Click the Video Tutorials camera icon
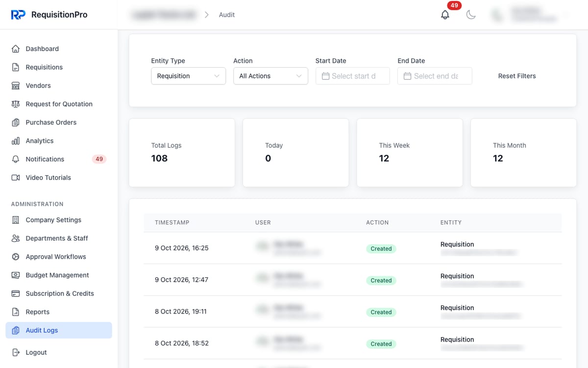588x368 pixels. click(16, 178)
